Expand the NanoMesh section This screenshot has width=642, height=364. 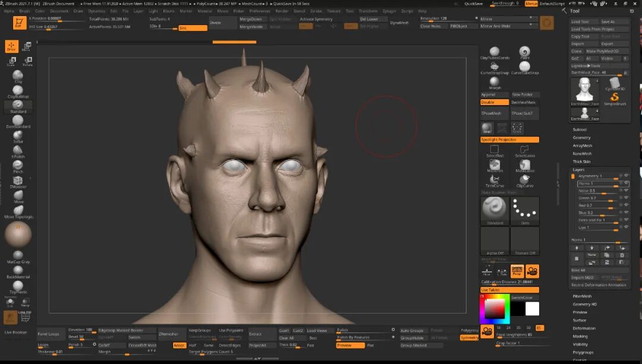point(582,154)
